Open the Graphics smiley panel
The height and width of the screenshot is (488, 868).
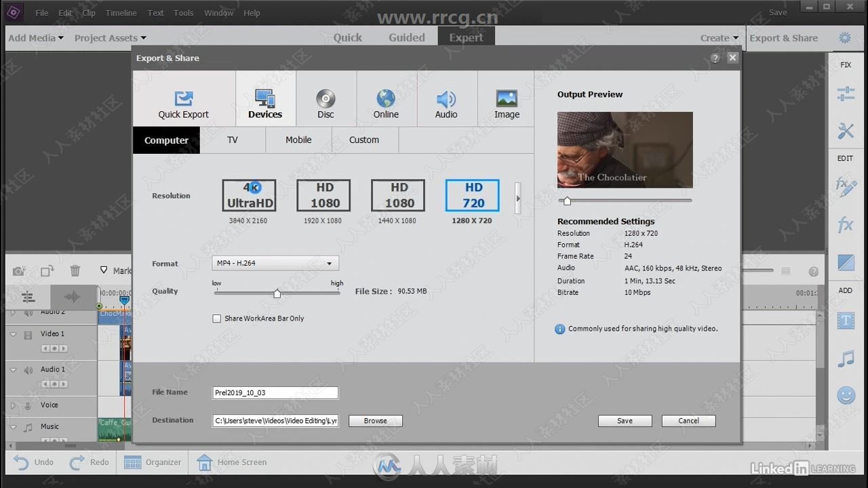click(x=846, y=395)
